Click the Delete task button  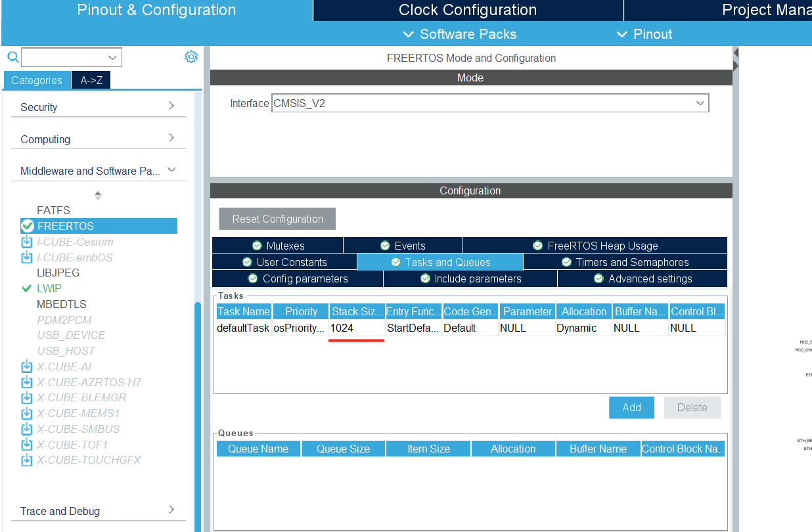pos(692,407)
